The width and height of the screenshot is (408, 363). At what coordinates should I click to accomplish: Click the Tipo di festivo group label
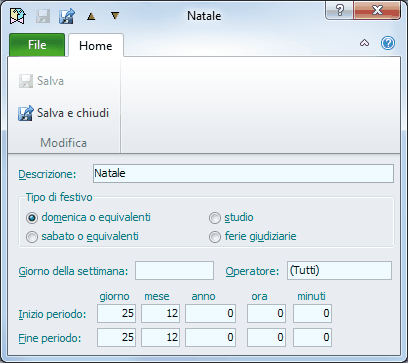coord(59,197)
